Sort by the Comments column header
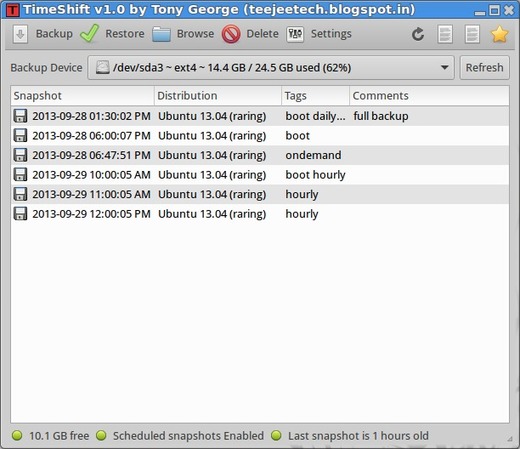This screenshot has height=449, width=520. tap(429, 96)
